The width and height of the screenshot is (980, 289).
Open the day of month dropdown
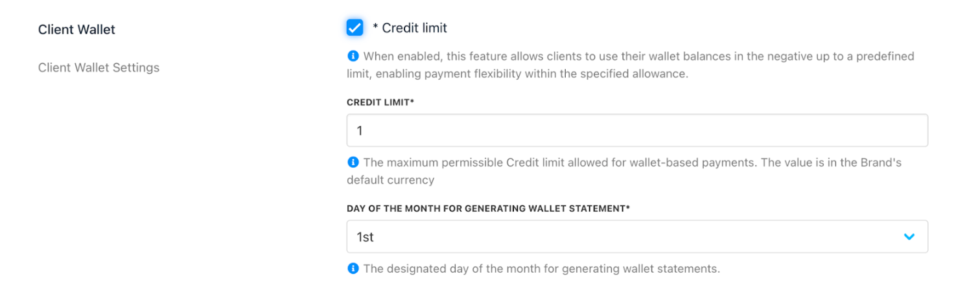coord(637,237)
